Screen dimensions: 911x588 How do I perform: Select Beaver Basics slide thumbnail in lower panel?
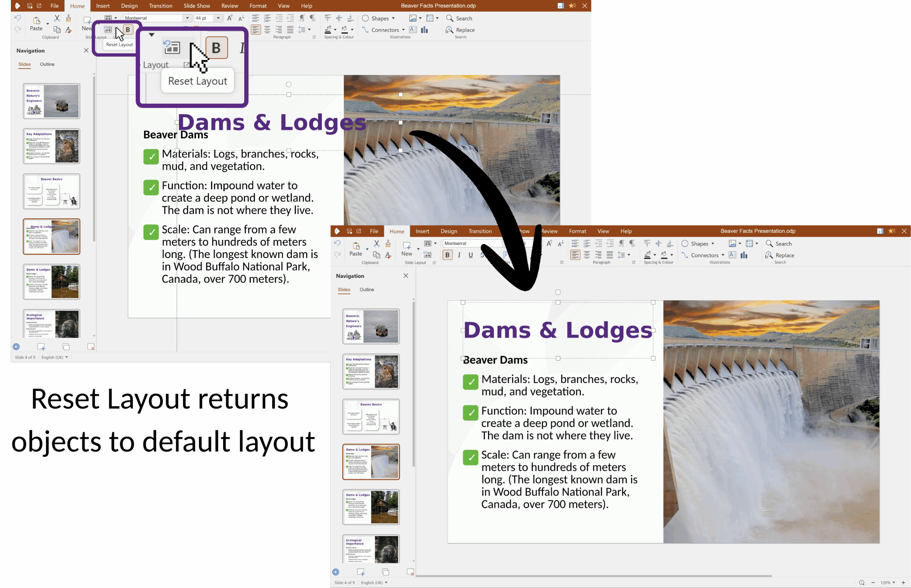pyautogui.click(x=370, y=416)
